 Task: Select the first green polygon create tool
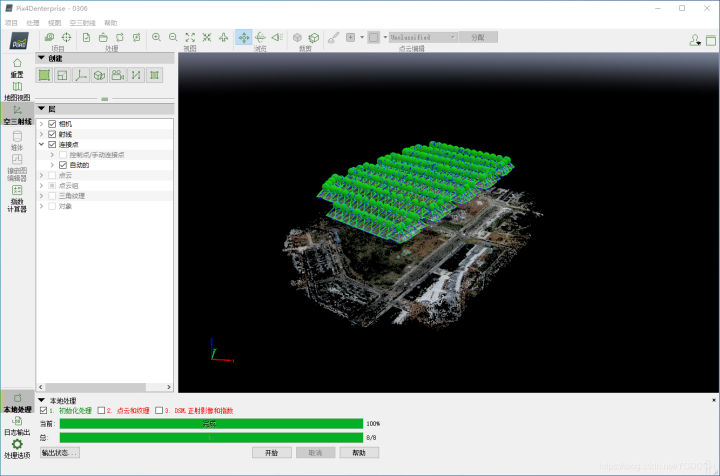44,75
